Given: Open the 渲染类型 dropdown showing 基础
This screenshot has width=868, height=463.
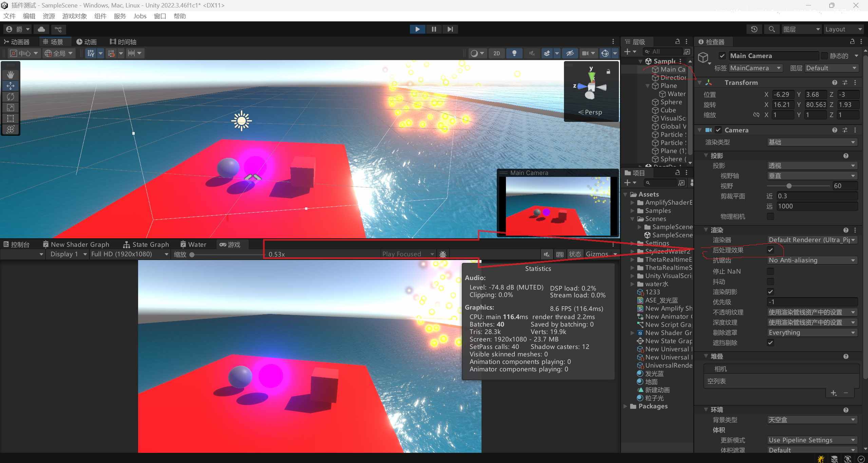Looking at the screenshot, I should point(812,142).
